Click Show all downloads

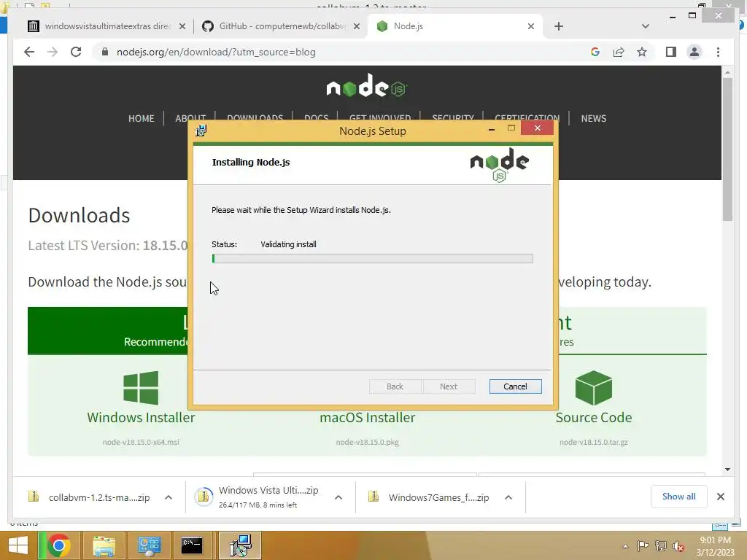(678, 497)
